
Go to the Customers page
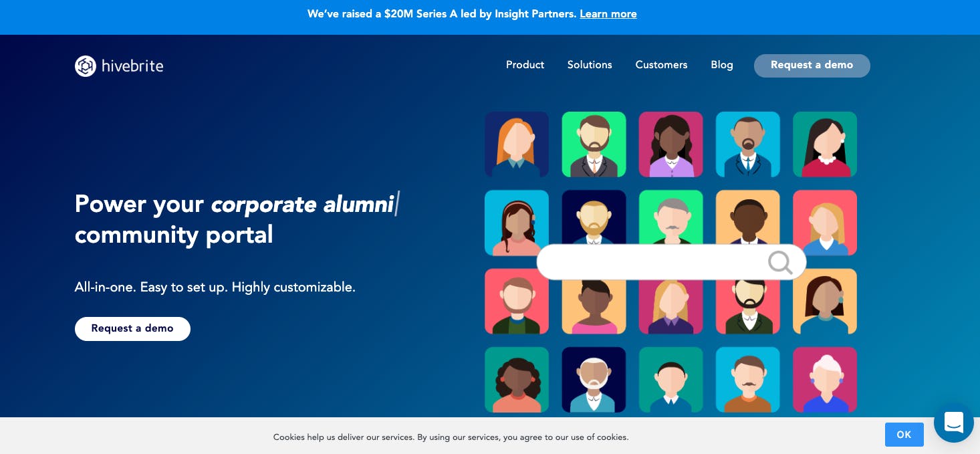click(661, 65)
